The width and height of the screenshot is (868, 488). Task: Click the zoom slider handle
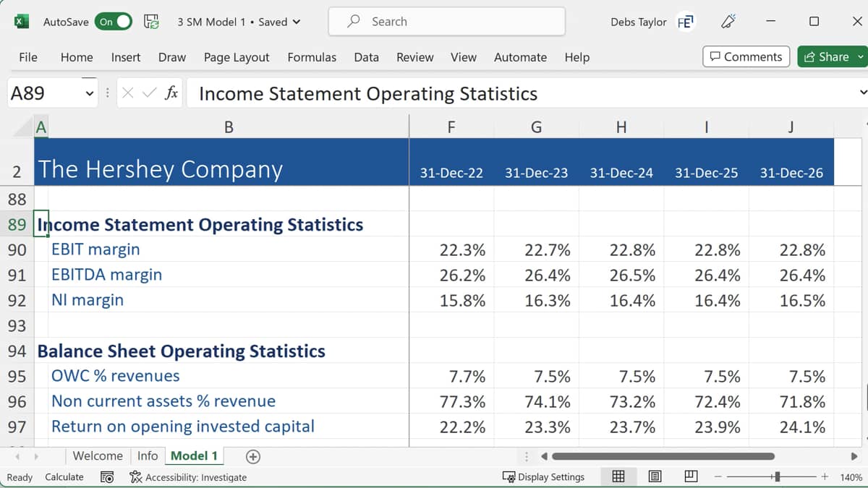(x=777, y=477)
